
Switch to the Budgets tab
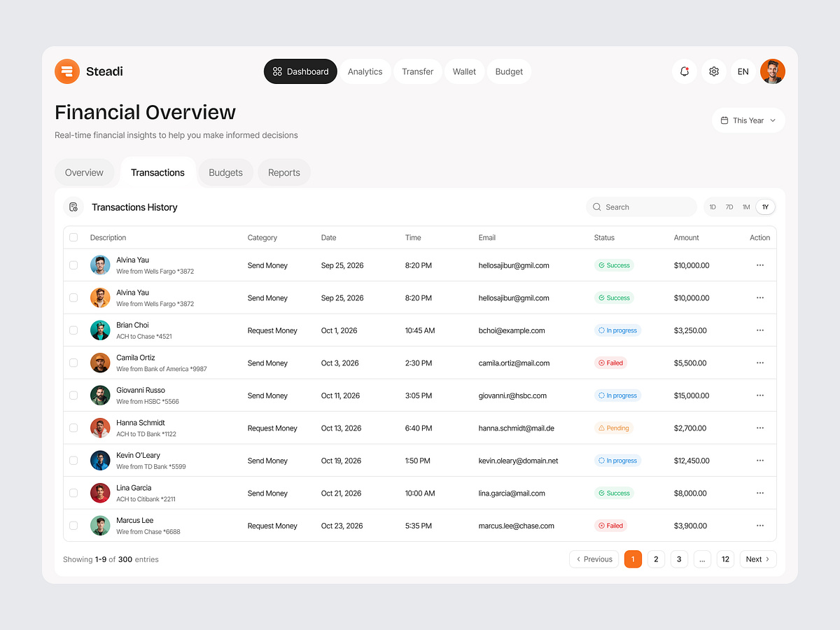pyautogui.click(x=226, y=173)
